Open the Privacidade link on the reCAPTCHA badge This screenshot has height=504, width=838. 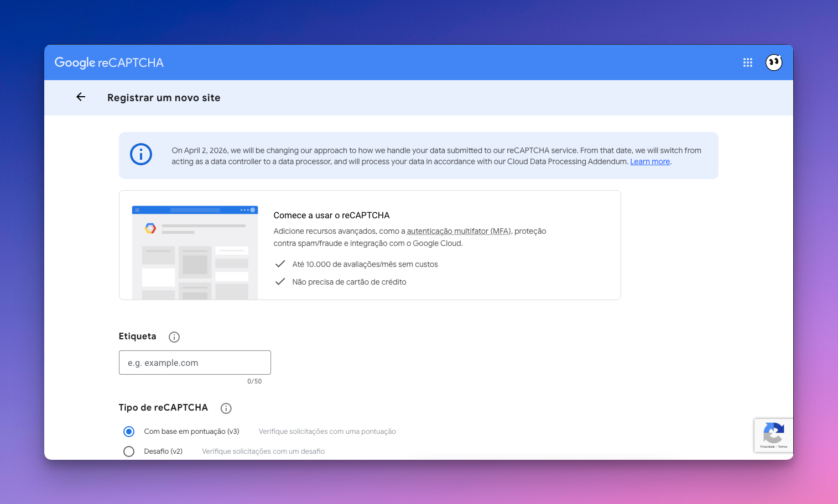coord(767,447)
